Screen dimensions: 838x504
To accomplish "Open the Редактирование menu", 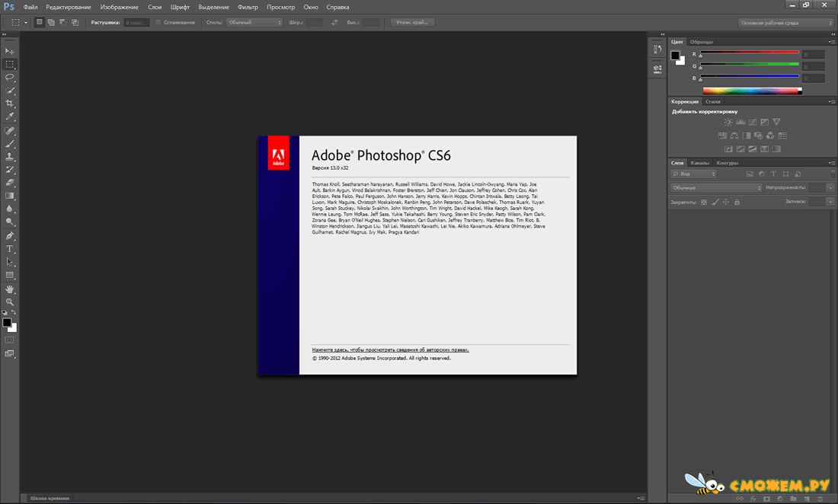I will (69, 8).
